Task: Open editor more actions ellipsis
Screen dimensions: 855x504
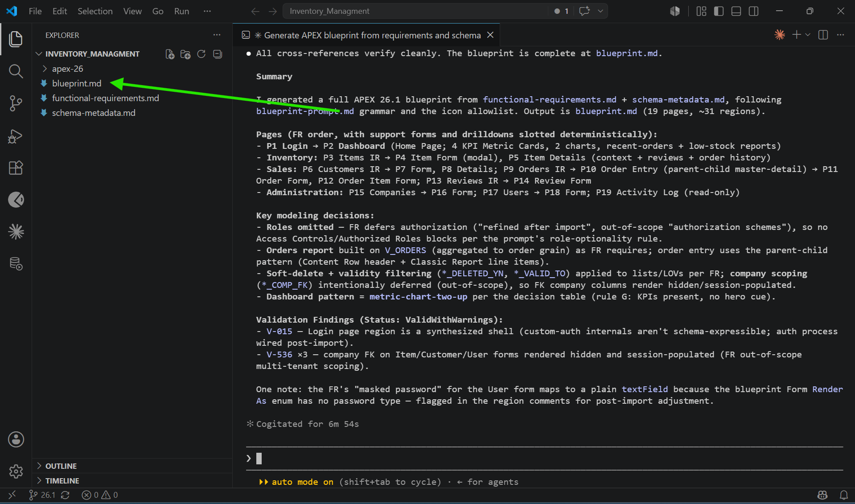Action: [x=841, y=35]
